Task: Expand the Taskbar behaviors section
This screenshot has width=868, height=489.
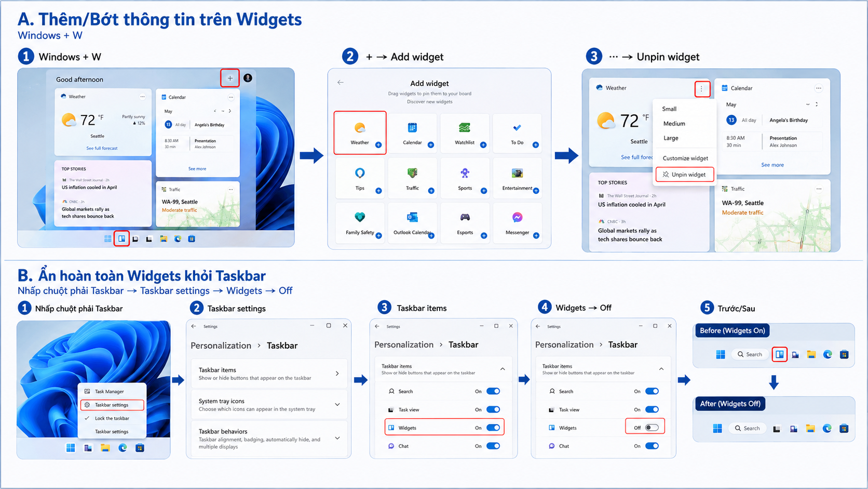Action: [337, 439]
